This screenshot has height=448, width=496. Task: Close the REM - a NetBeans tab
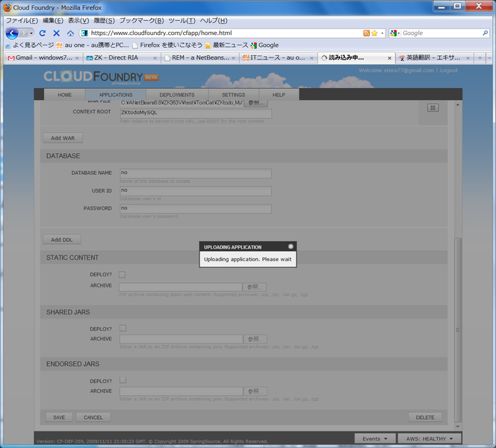click(233, 58)
